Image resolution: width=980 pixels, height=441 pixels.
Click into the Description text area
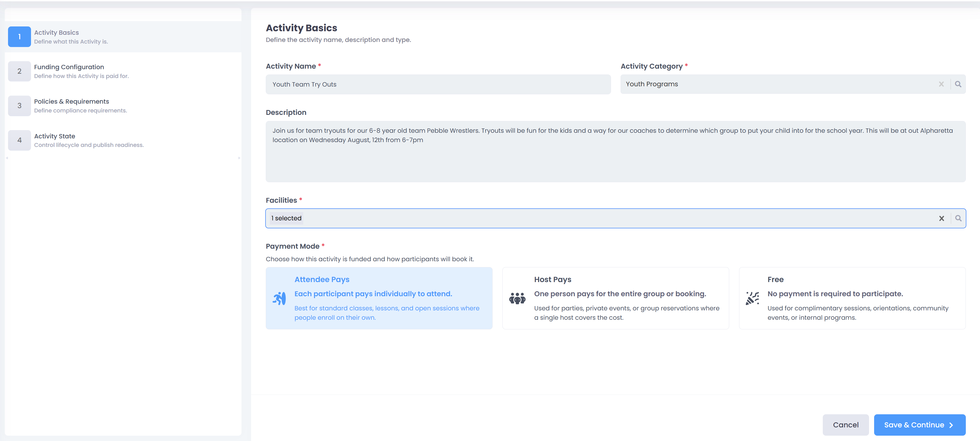click(616, 151)
